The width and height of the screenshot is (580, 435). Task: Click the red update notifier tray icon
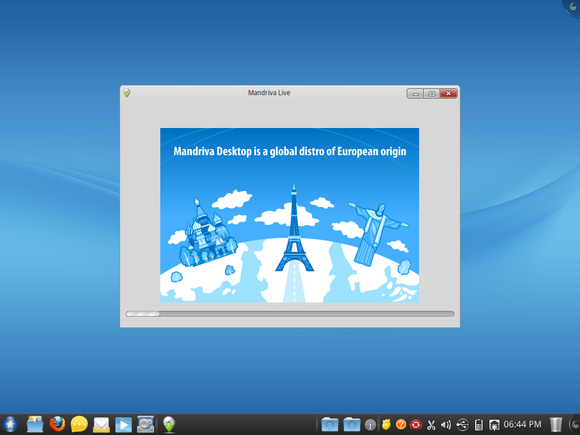click(416, 424)
